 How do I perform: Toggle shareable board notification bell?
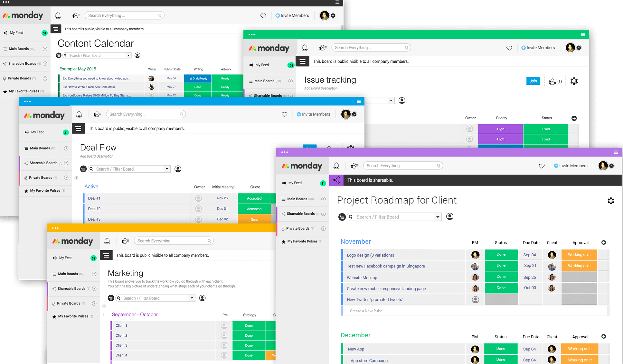(x=336, y=166)
